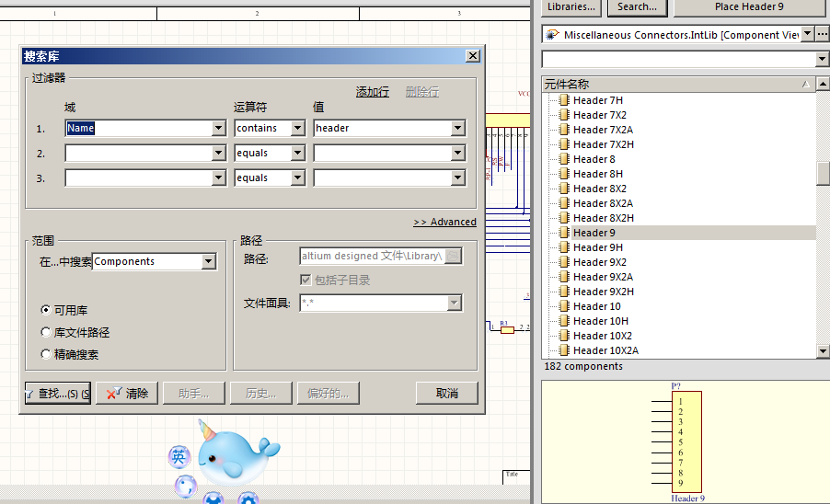Viewport: 830px width, 504px height.
Task: Click the component list scrollbar thumb
Action: (x=823, y=174)
